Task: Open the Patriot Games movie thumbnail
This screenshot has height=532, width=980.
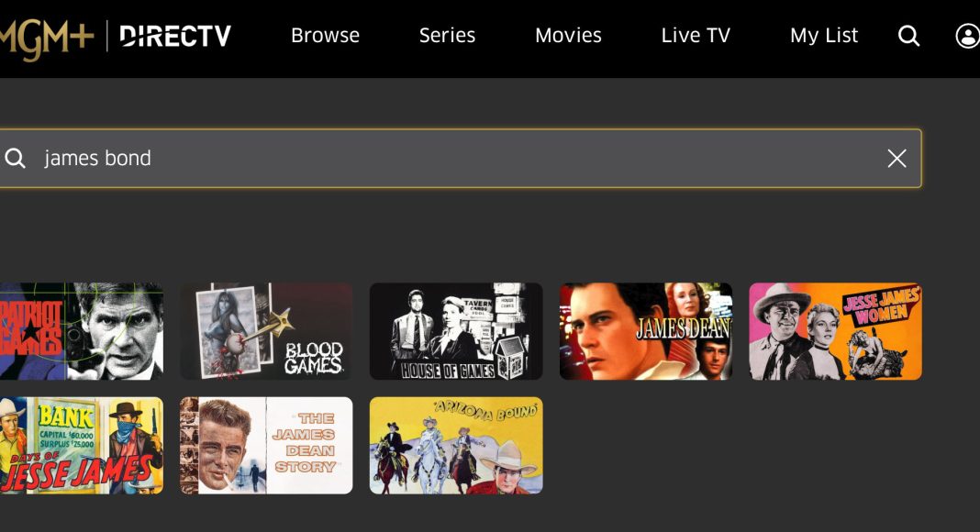Action: [x=82, y=331]
